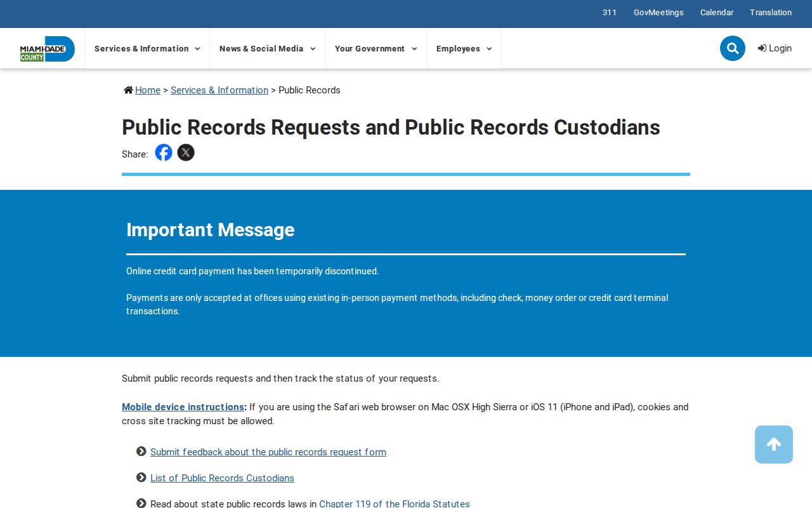Expand Your Government menu

(376, 48)
